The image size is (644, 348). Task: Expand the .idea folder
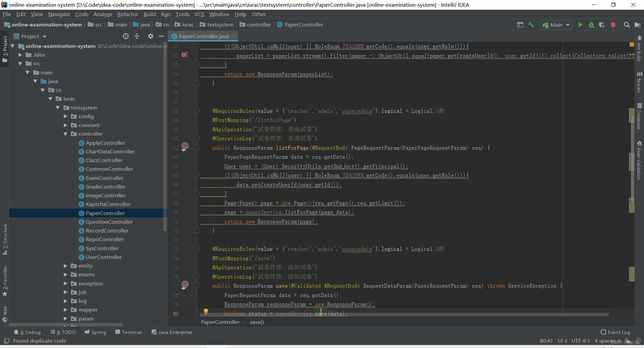pos(20,55)
